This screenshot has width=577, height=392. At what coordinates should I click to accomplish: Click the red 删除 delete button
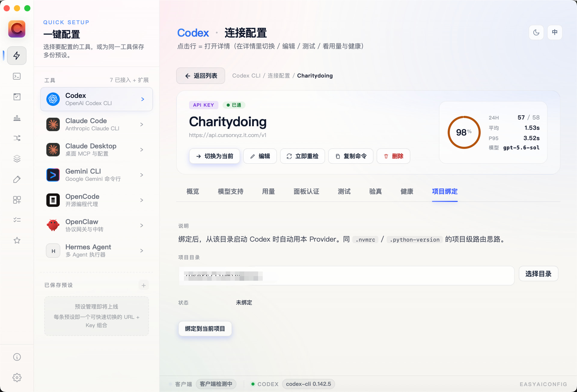(x=393, y=156)
